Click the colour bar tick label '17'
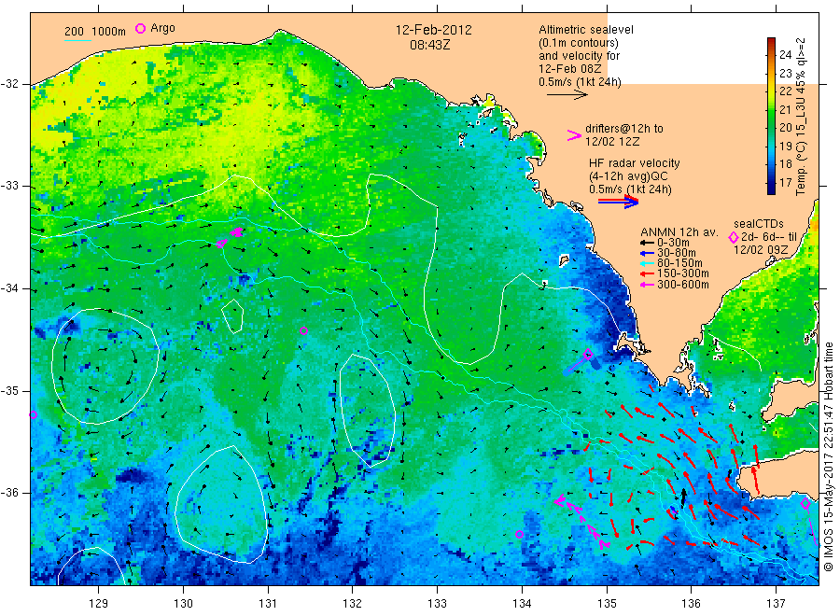This screenshot has width=840, height=616. (x=785, y=183)
